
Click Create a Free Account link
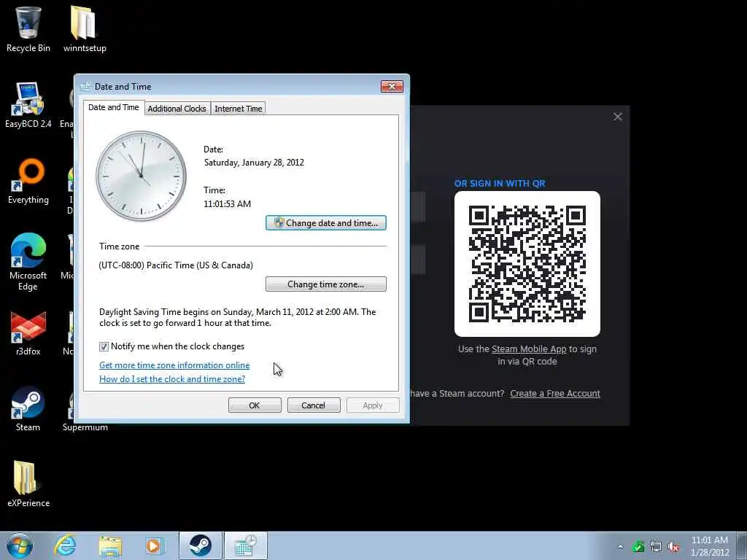click(555, 393)
